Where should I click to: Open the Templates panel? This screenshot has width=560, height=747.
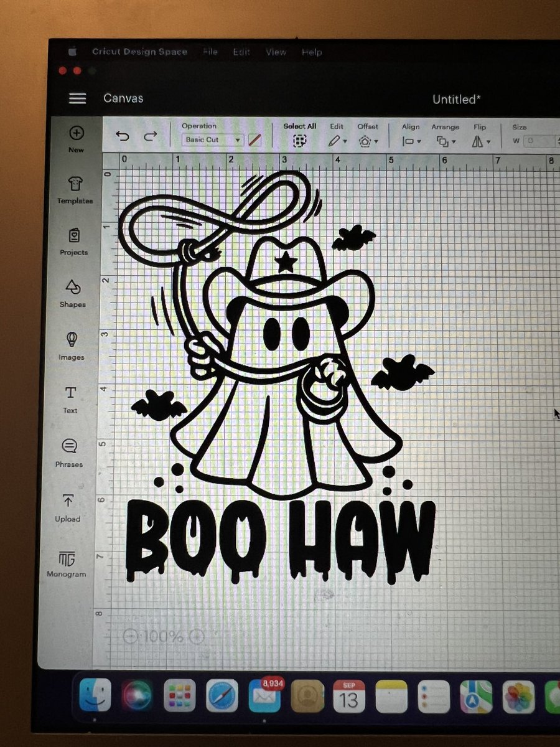(75, 189)
